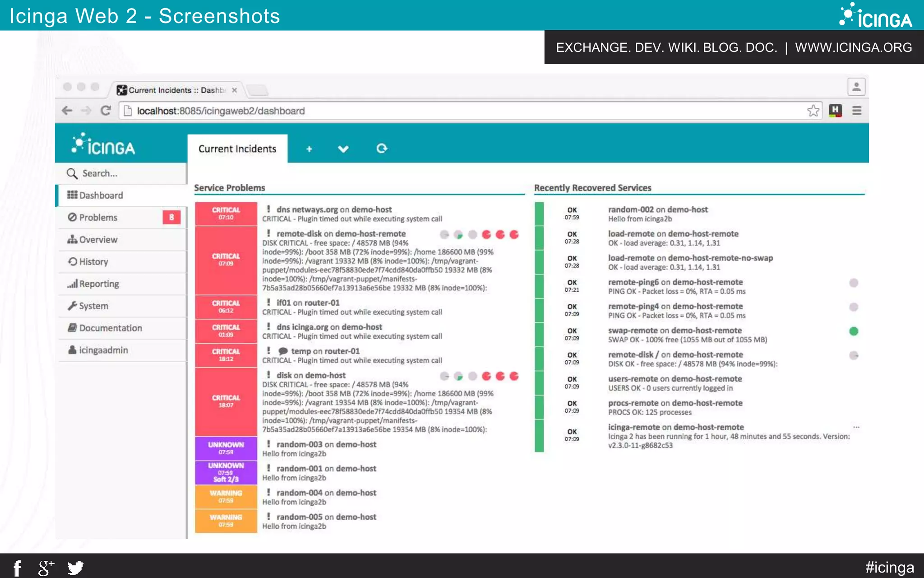Open the icingaadmin user menu
Viewport: 924px width, 578px height.
tap(121, 350)
